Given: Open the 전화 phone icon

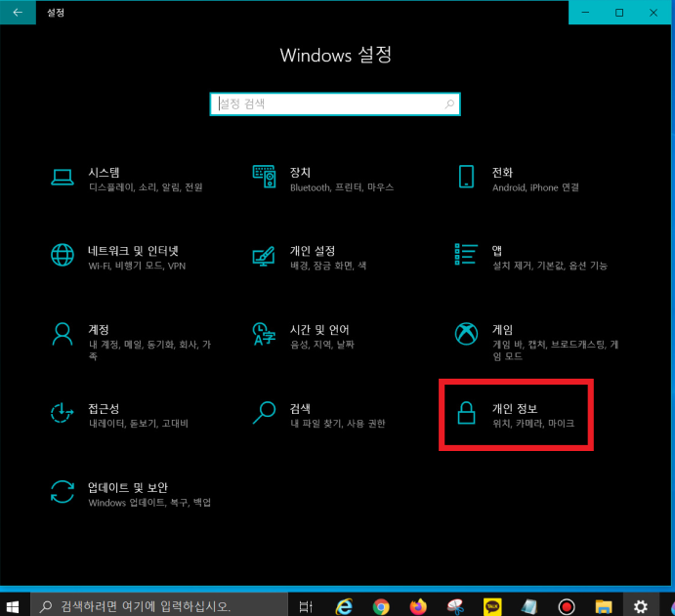Looking at the screenshot, I should [x=466, y=177].
